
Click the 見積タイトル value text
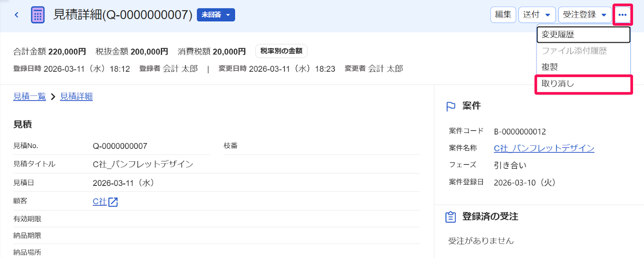pyautogui.click(x=143, y=164)
